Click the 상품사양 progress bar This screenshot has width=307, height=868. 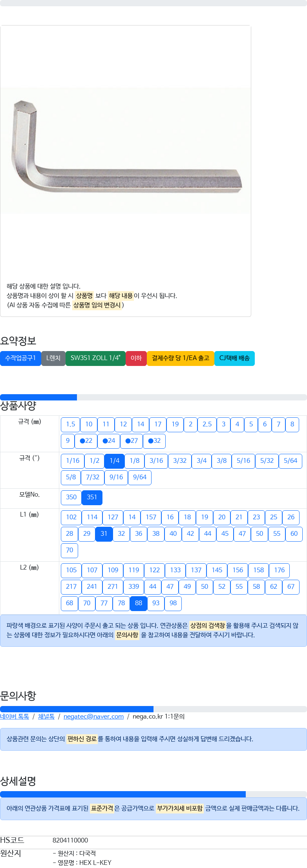tap(153, 397)
